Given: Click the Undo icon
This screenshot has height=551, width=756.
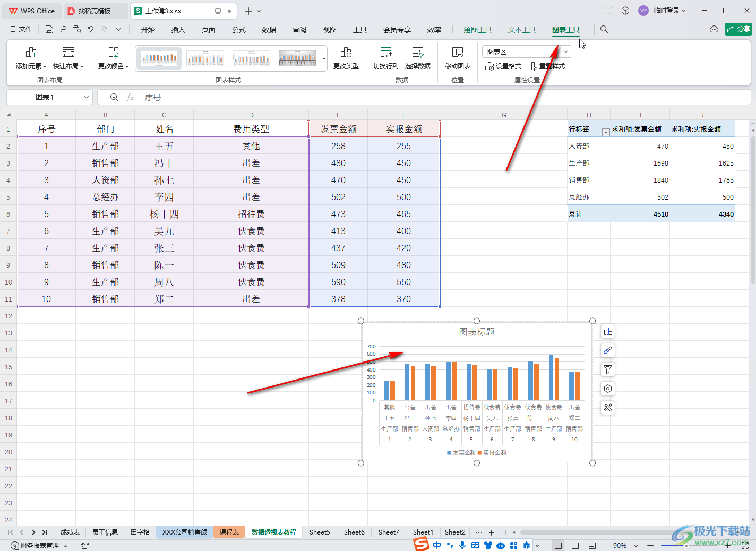Looking at the screenshot, I should [x=91, y=30].
